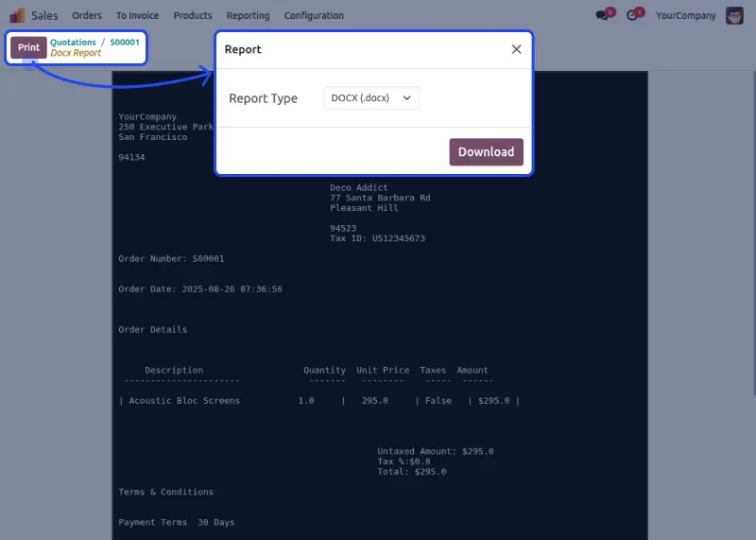Click the 'Amount' column header

coord(472,370)
